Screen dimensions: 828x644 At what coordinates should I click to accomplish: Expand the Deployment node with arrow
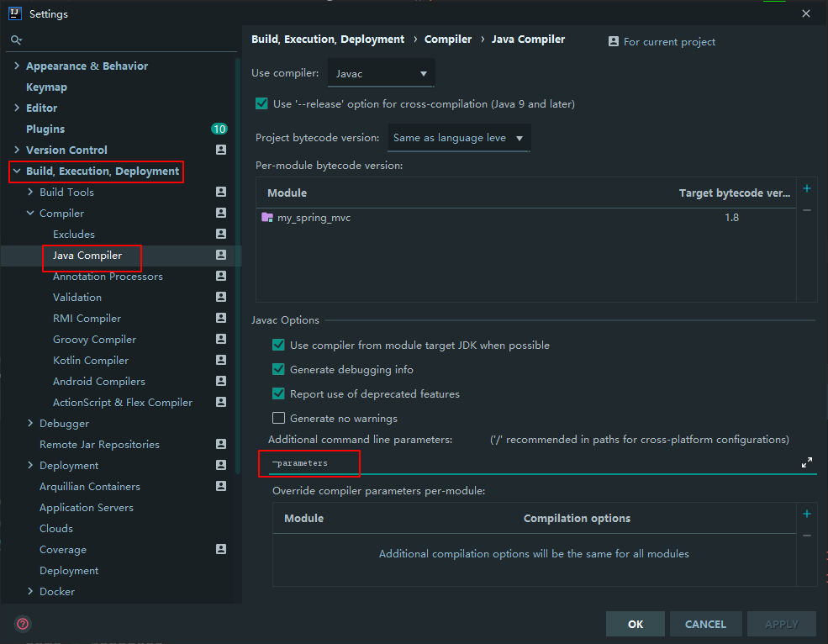click(x=30, y=466)
